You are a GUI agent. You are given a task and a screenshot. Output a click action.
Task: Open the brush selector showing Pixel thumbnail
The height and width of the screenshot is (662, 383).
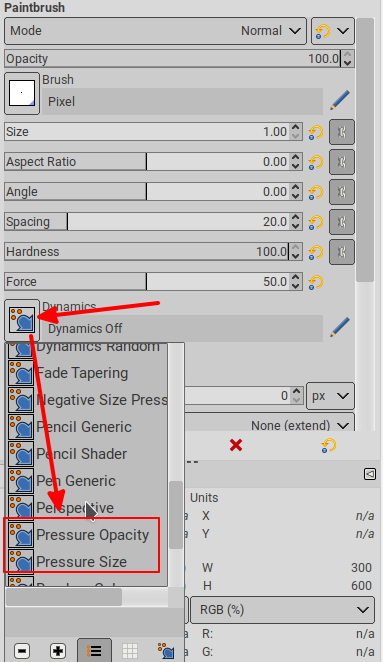pos(22,93)
